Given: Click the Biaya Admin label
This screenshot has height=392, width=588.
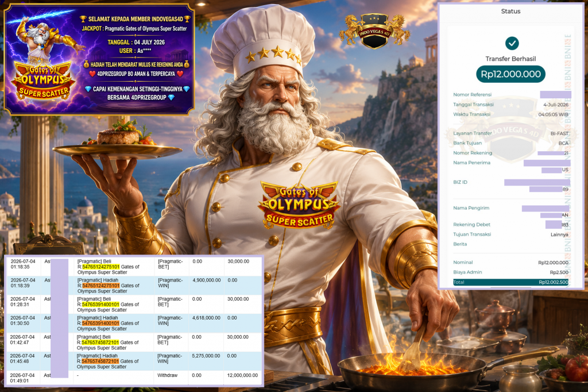Looking at the screenshot, I should [467, 272].
